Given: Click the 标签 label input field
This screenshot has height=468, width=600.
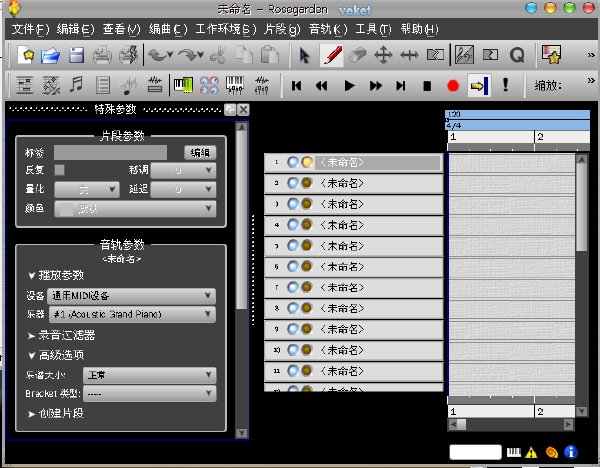Looking at the screenshot, I should [111, 152].
